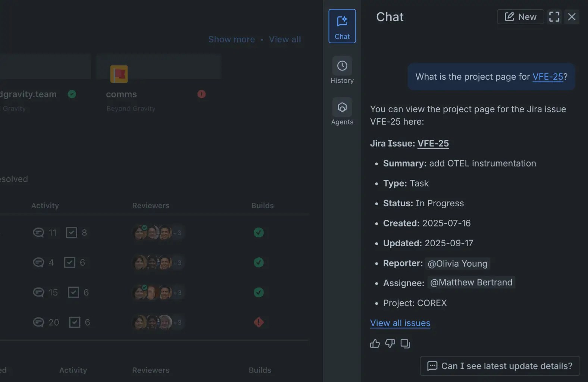Close the Chat panel

coord(572,17)
